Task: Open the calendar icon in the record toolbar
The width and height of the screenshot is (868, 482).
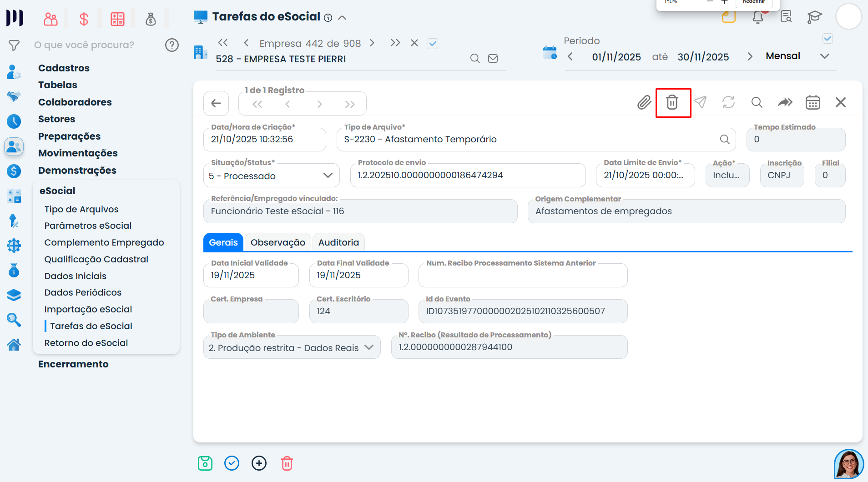Action: 812,102
